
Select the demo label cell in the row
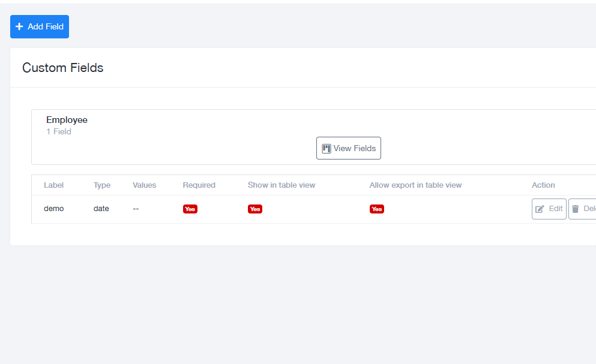click(53, 209)
